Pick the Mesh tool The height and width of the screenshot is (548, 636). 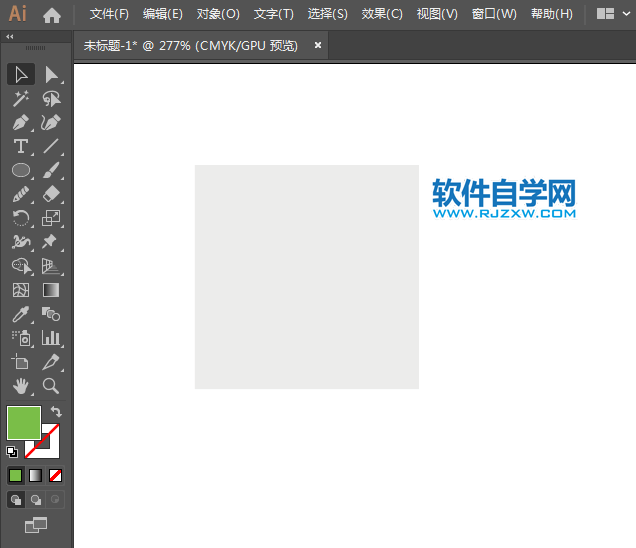point(21,290)
